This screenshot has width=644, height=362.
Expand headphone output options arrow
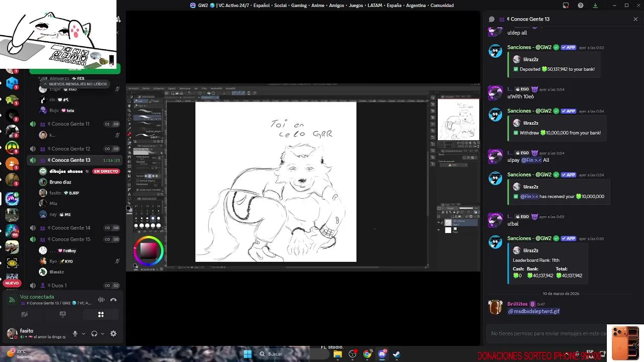(103, 333)
